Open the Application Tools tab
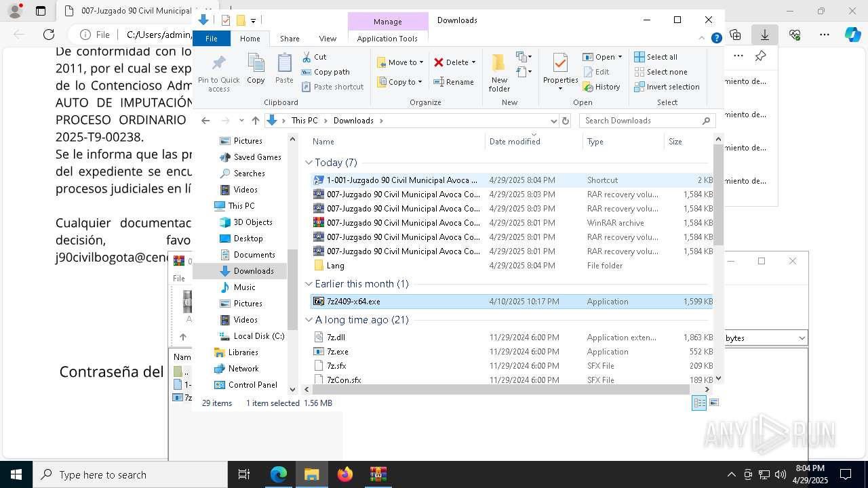 click(x=387, y=39)
